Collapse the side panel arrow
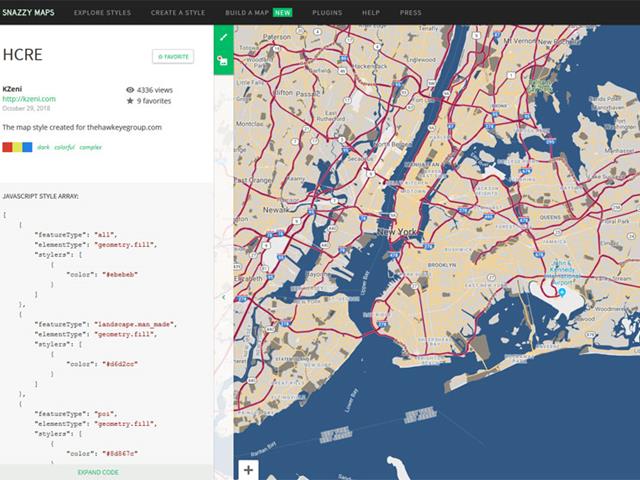 click(x=224, y=297)
